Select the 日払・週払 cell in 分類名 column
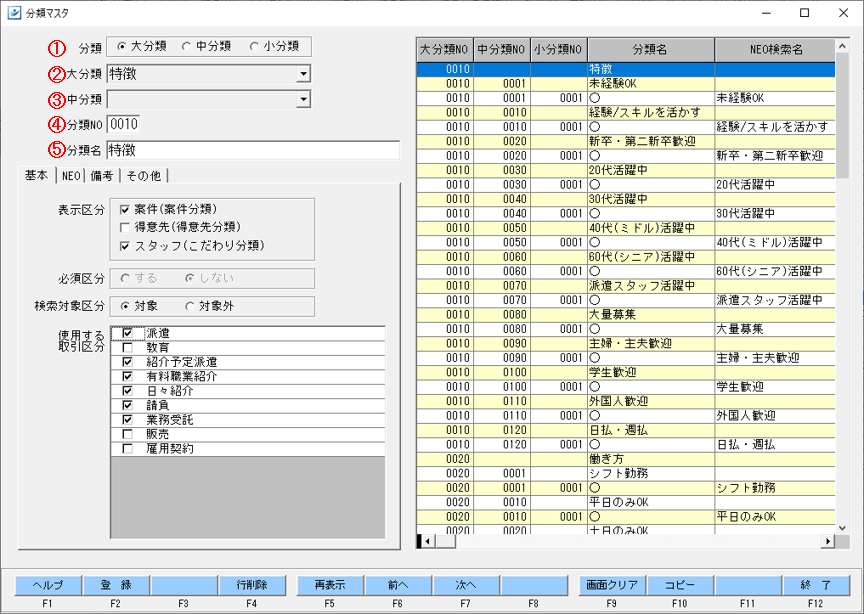 point(651,430)
